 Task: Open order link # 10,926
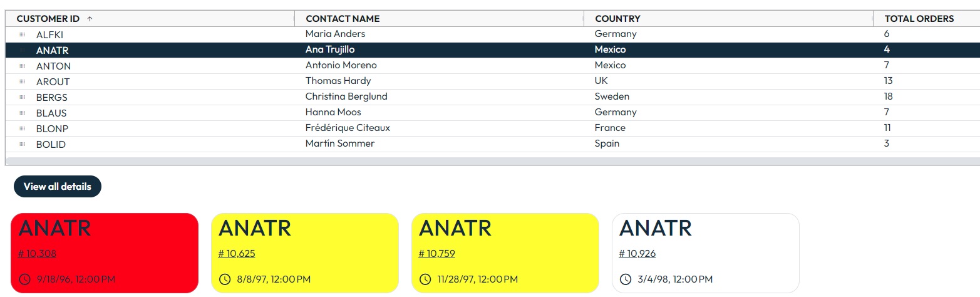(637, 254)
